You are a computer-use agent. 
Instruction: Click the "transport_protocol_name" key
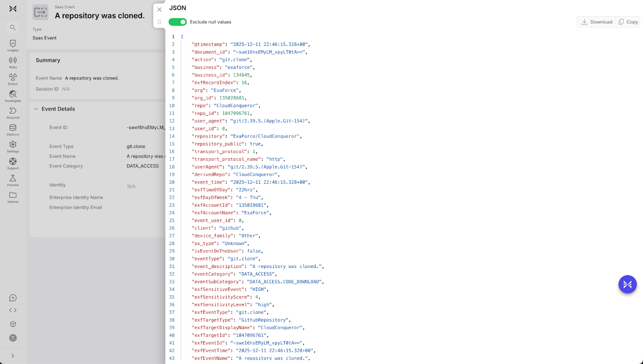coord(226,159)
